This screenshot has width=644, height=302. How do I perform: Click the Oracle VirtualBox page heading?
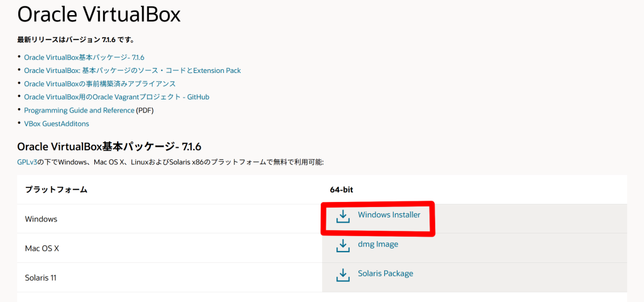tap(99, 15)
